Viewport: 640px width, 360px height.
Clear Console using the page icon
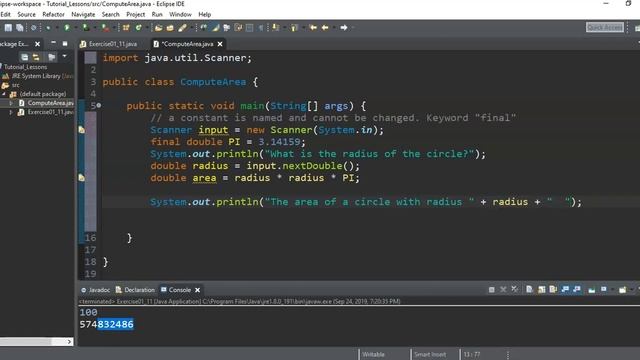[x=529, y=289]
